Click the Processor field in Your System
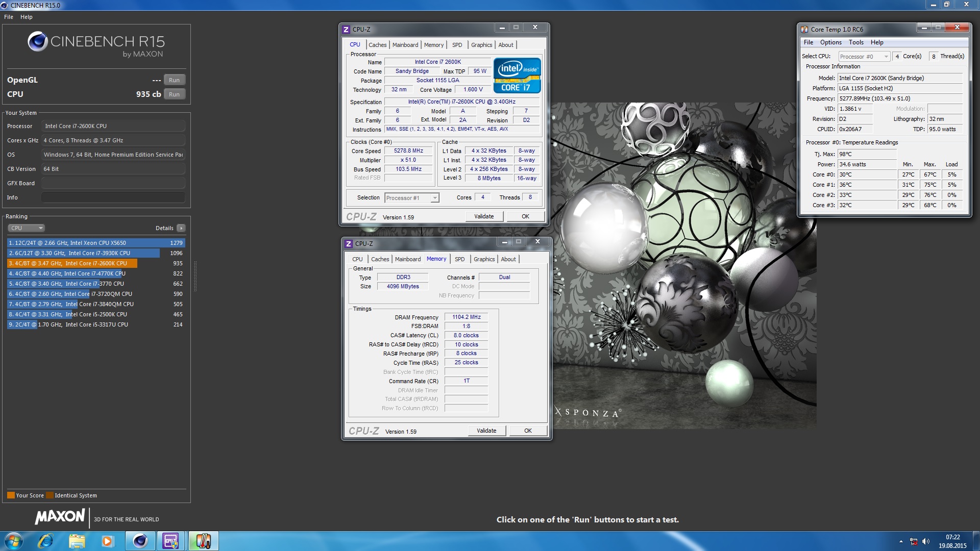 tap(113, 126)
